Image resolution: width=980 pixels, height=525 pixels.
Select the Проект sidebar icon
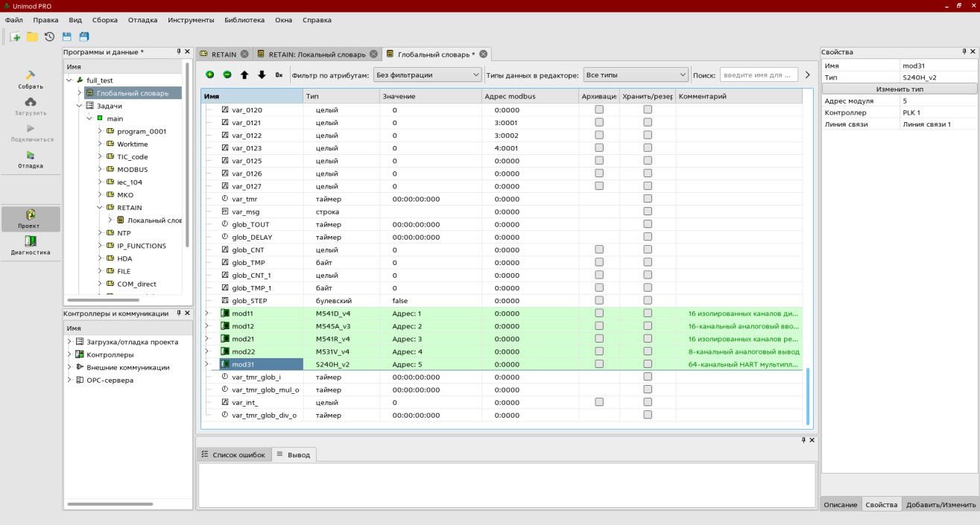[x=31, y=214]
